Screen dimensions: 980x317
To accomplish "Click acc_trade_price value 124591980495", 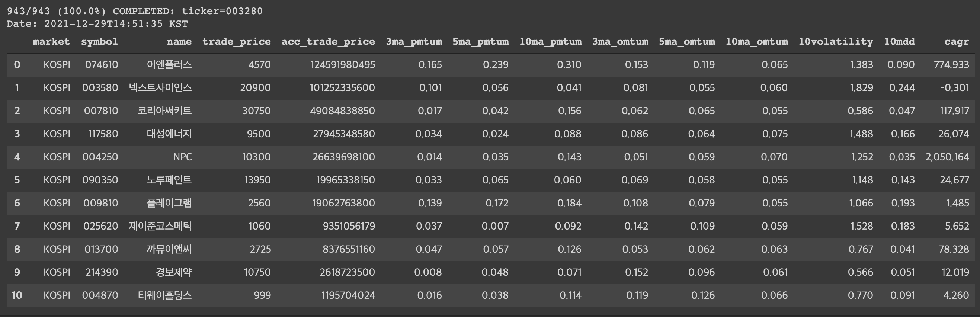I will 343,65.
